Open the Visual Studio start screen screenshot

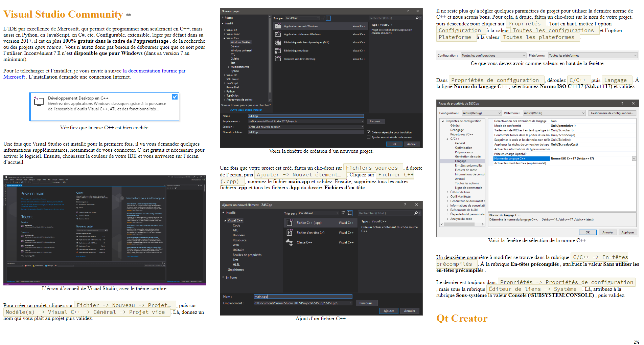coord(105,230)
